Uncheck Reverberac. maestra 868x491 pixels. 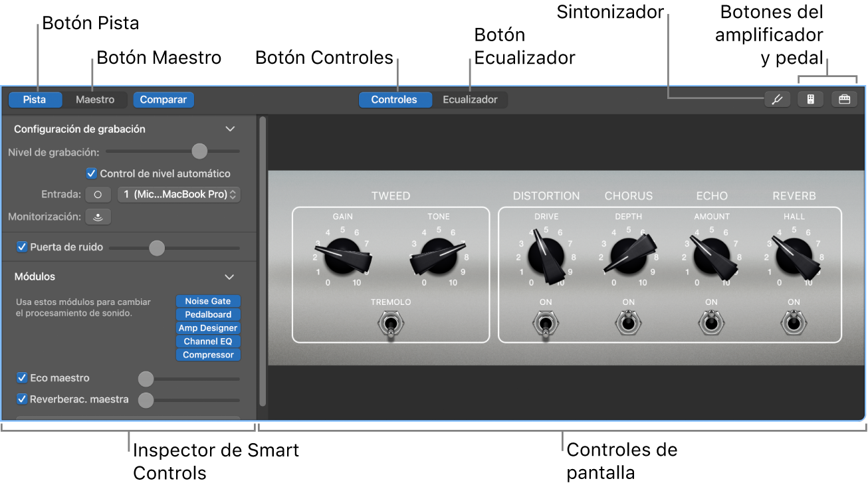point(21,399)
